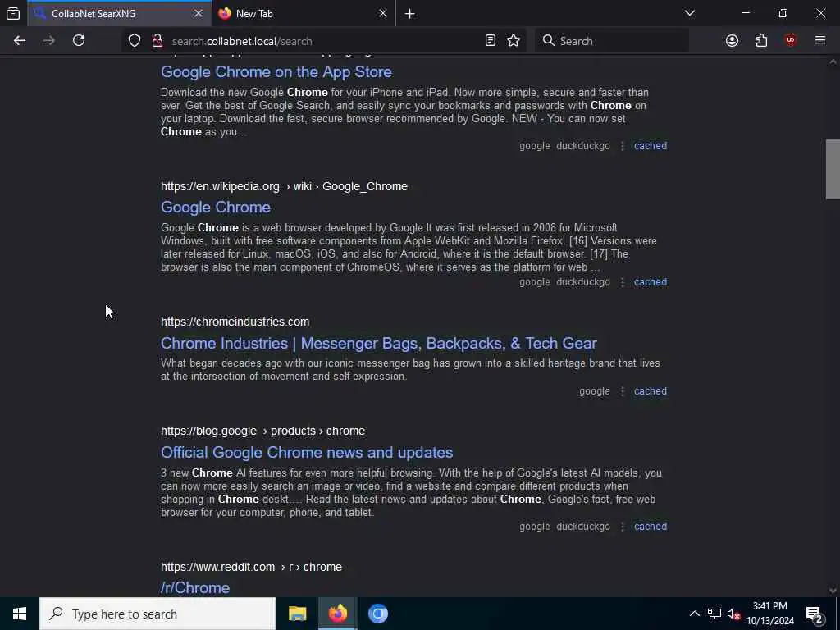Open more options dots for Wikipedia result

(x=622, y=282)
